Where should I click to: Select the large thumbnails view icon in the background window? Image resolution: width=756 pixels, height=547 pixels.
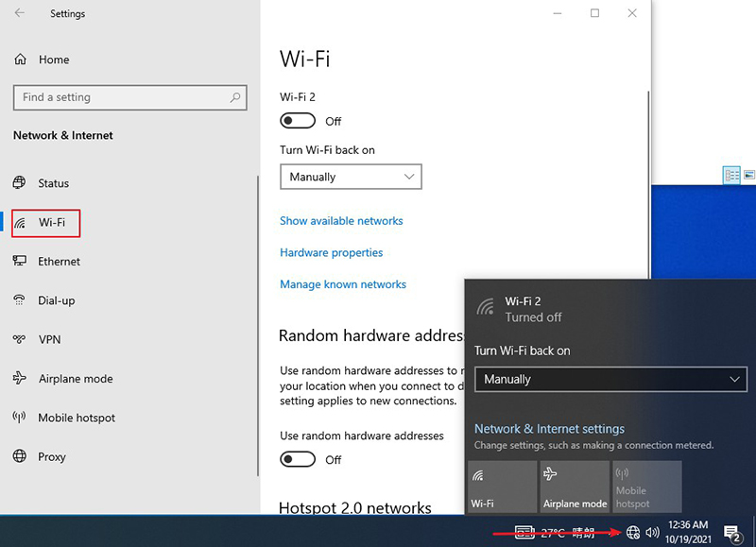click(x=749, y=175)
